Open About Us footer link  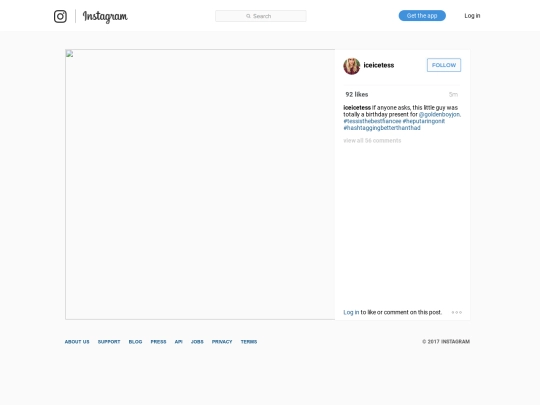[x=77, y=342]
